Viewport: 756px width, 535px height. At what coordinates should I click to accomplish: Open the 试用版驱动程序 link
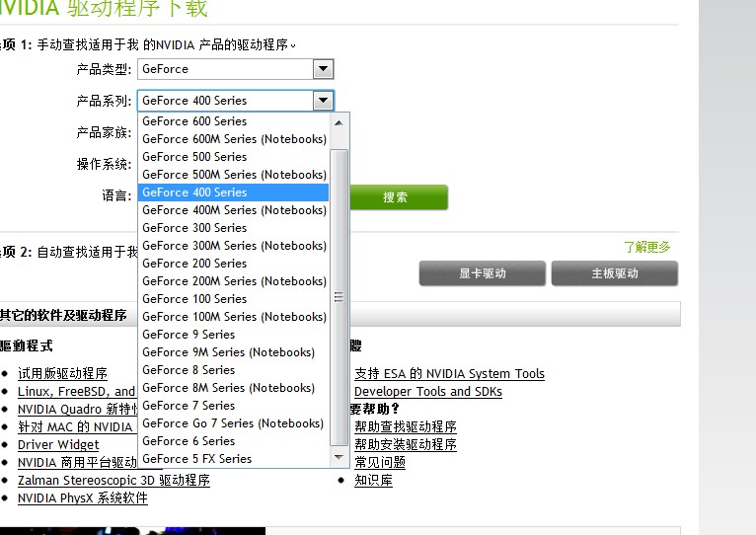click(x=63, y=373)
